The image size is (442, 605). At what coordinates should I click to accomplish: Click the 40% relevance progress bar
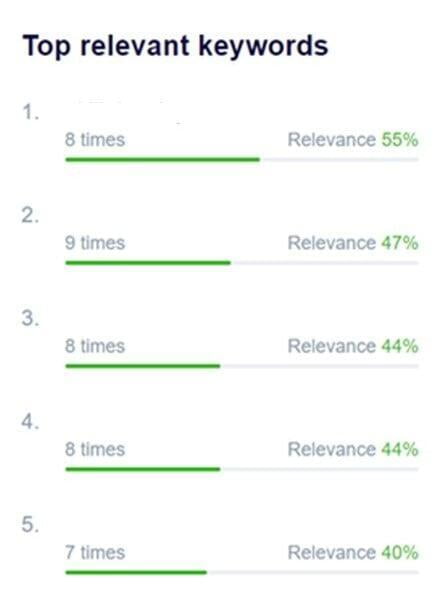click(x=242, y=572)
